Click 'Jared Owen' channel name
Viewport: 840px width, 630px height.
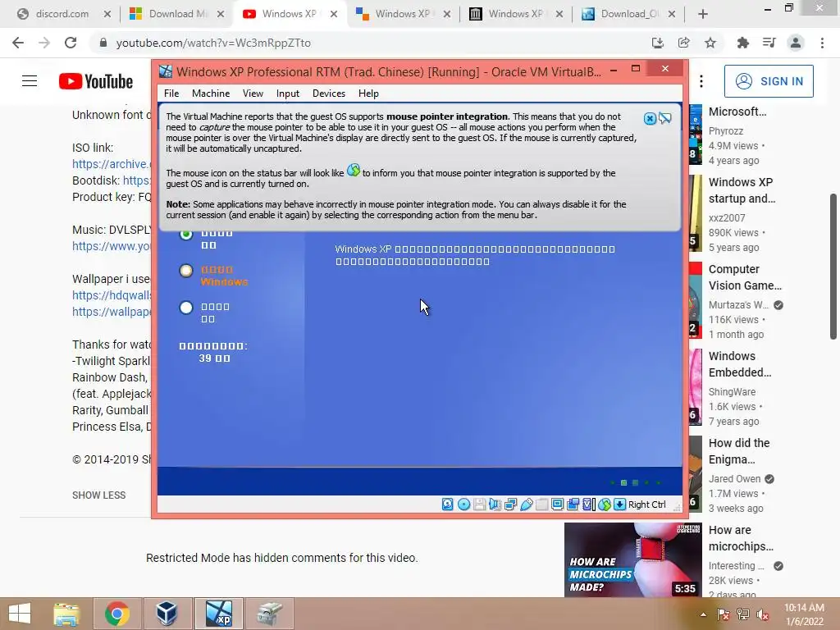pos(734,479)
